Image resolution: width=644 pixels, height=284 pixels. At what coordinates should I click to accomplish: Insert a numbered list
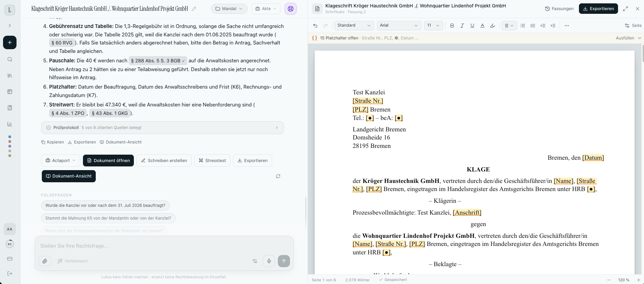pyautogui.click(x=533, y=26)
